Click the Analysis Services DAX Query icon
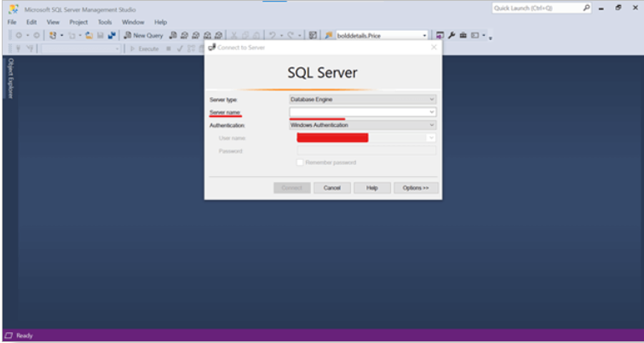 click(218, 36)
